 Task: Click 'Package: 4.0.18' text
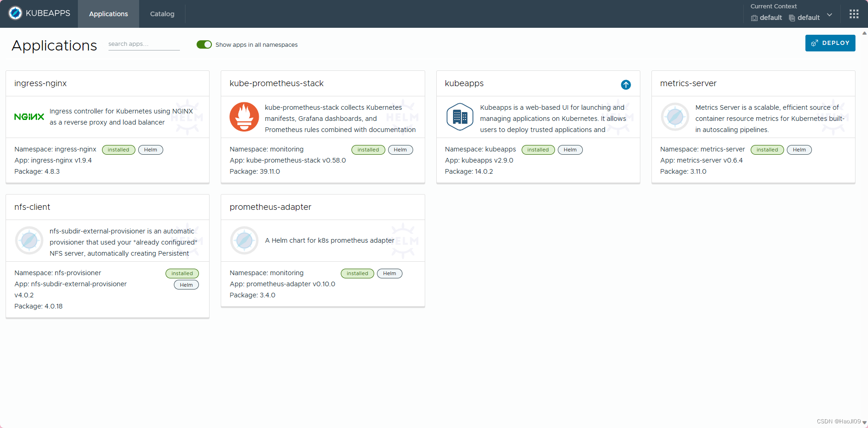38,306
